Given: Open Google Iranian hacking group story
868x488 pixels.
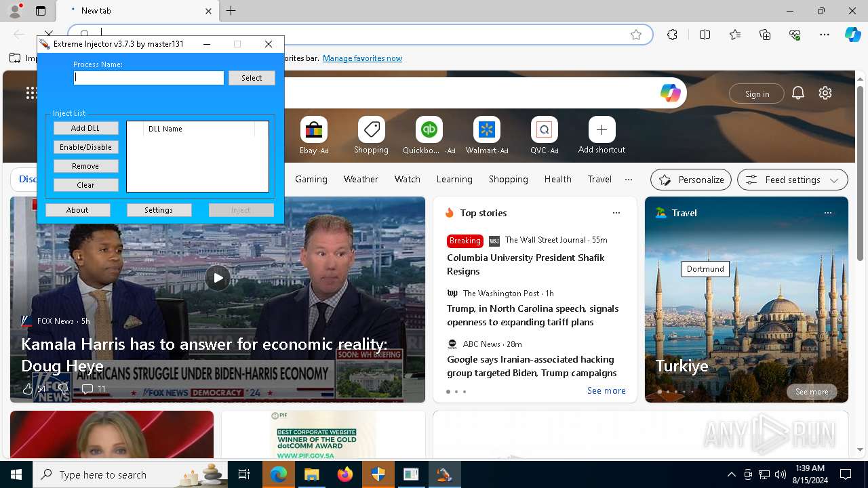Looking at the screenshot, I should click(532, 366).
